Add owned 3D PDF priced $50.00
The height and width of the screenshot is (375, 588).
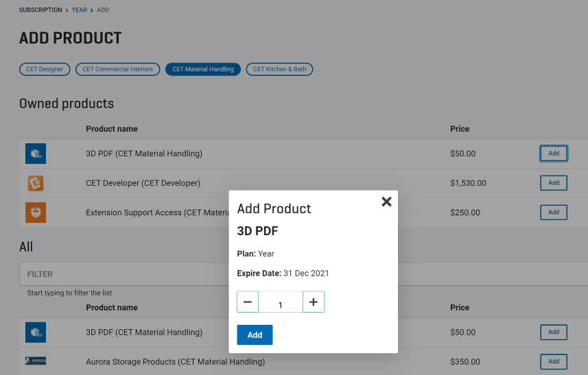click(554, 153)
